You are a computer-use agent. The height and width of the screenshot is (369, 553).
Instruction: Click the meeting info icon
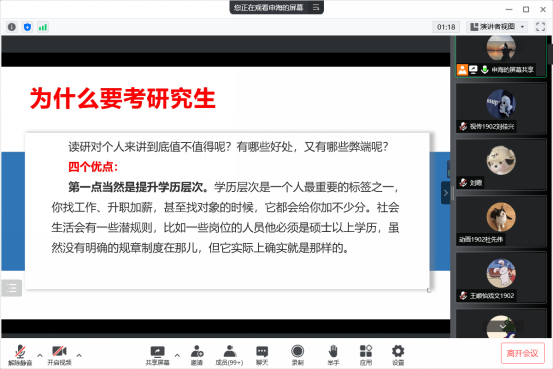click(12, 27)
